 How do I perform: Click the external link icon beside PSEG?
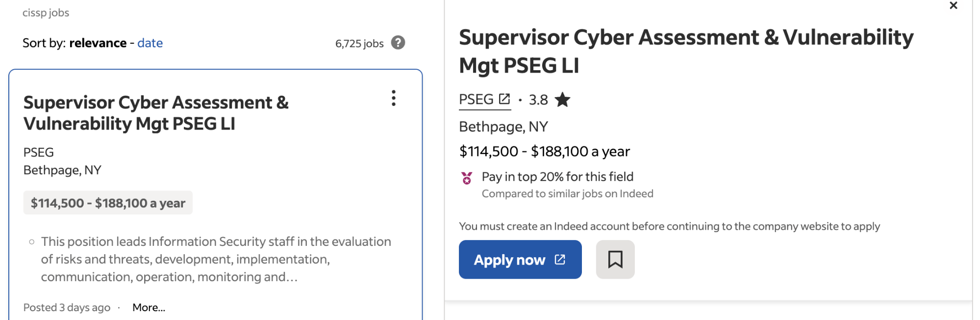[504, 99]
